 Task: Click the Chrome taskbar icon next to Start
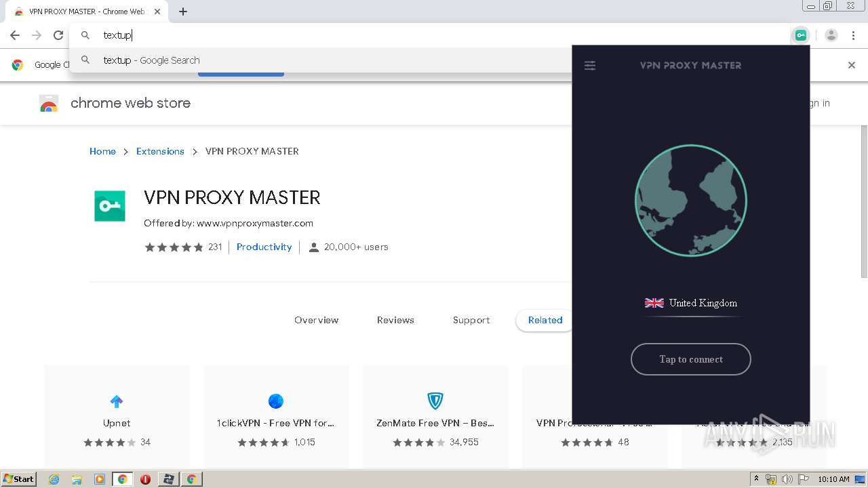click(122, 479)
